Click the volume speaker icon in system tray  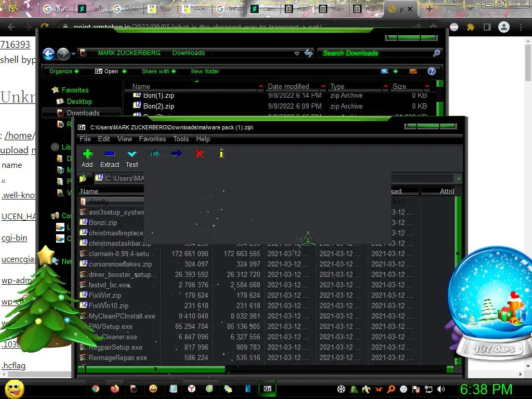point(441,389)
